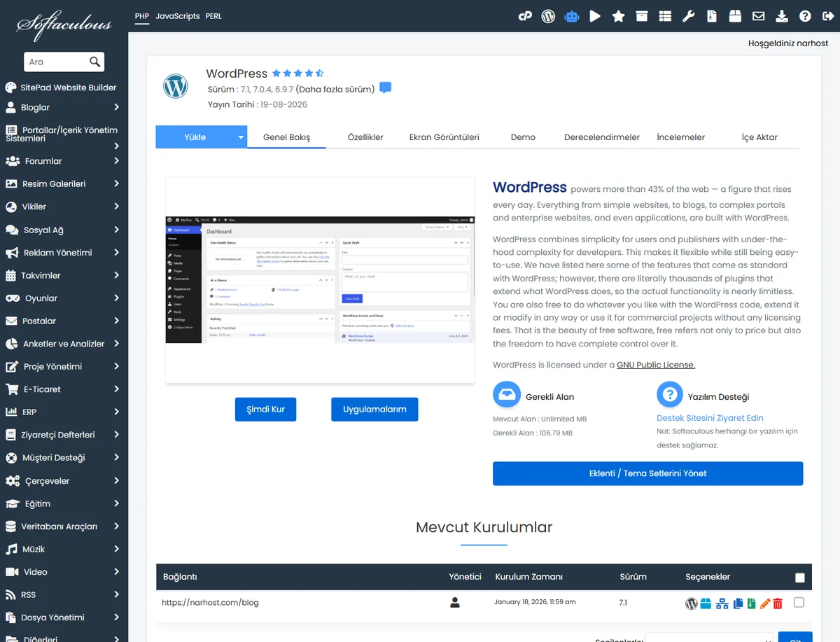Tick the checkbox for narhost.com/blog row
The height and width of the screenshot is (642, 840).
(x=799, y=602)
